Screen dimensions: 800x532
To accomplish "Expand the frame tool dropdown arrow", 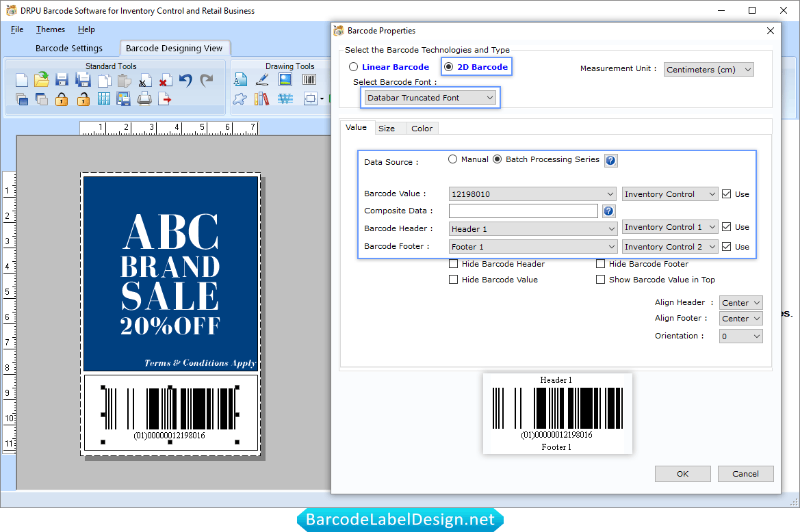I will (322, 99).
